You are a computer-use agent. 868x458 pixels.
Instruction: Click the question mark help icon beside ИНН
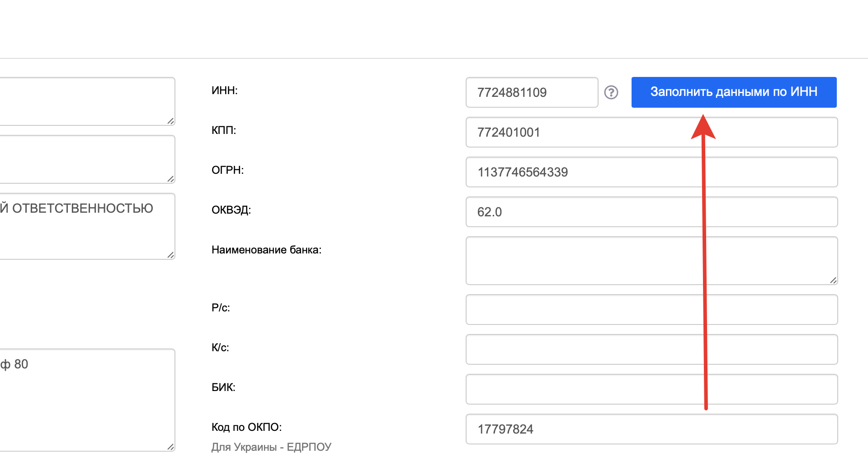coord(611,92)
